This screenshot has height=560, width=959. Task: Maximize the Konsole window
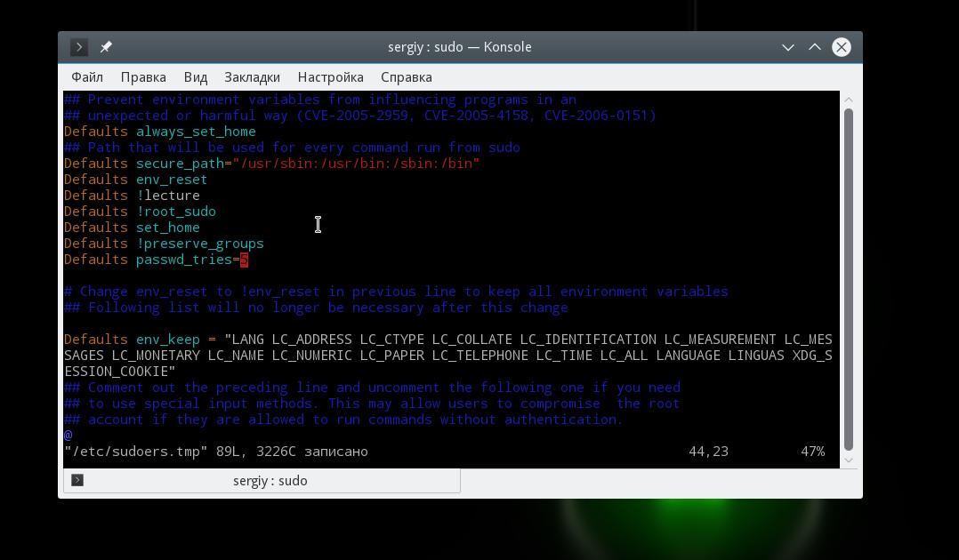pyautogui.click(x=815, y=47)
